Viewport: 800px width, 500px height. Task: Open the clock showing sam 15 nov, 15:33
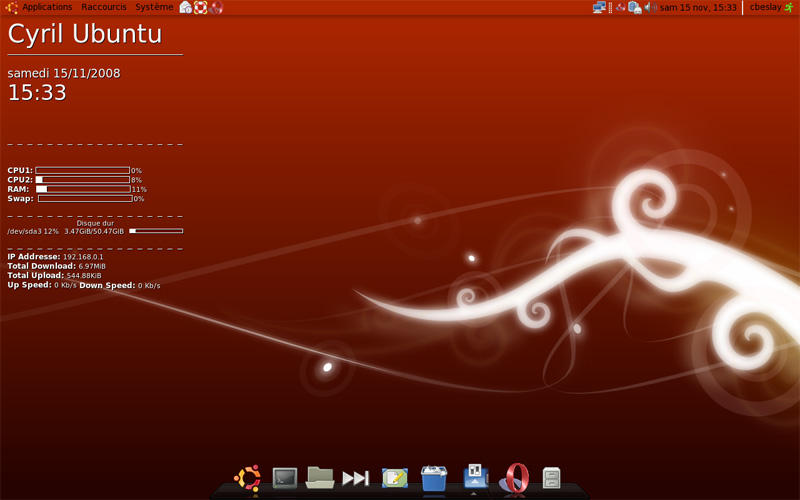click(x=698, y=7)
